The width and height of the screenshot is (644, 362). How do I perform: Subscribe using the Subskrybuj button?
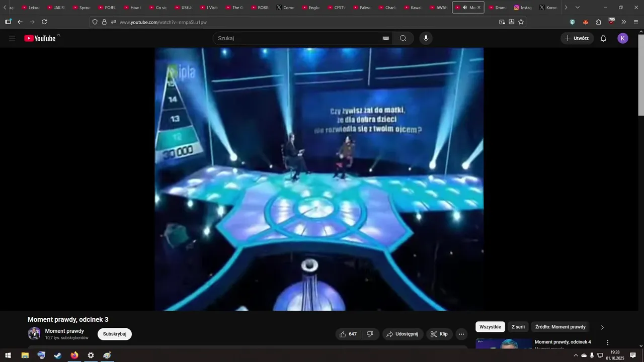click(115, 334)
